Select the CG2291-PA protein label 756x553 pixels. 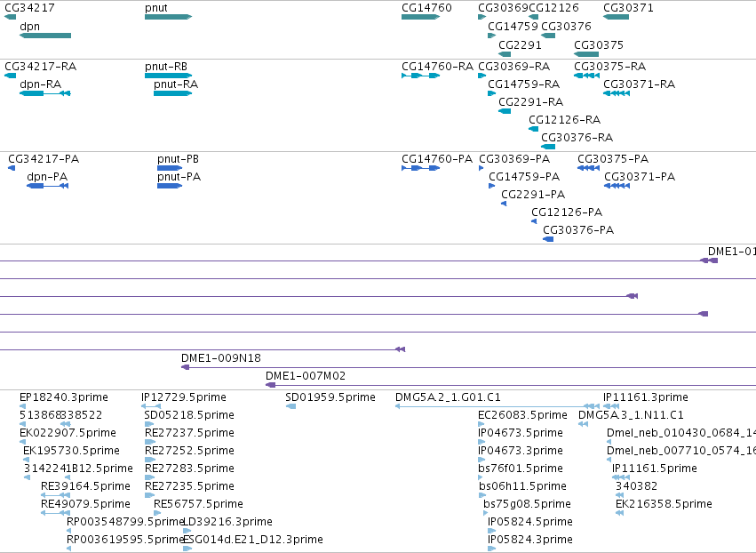(533, 195)
